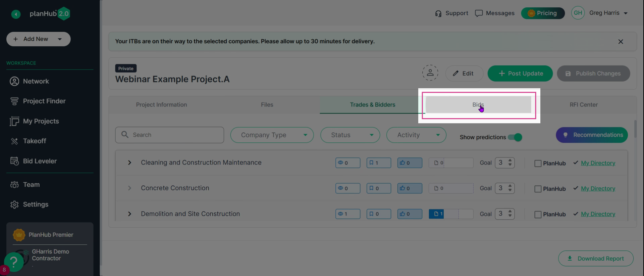644x276 pixels.
Task: Click views count for Concrete Construction
Action: click(348, 188)
